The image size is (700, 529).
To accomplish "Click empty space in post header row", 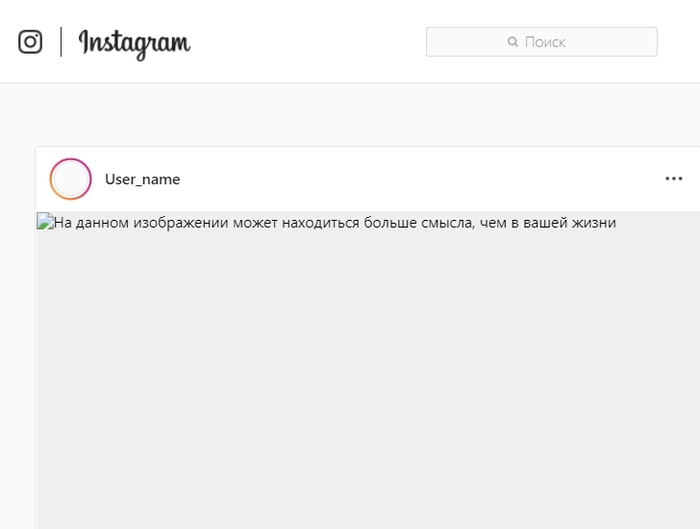I will [x=420, y=179].
